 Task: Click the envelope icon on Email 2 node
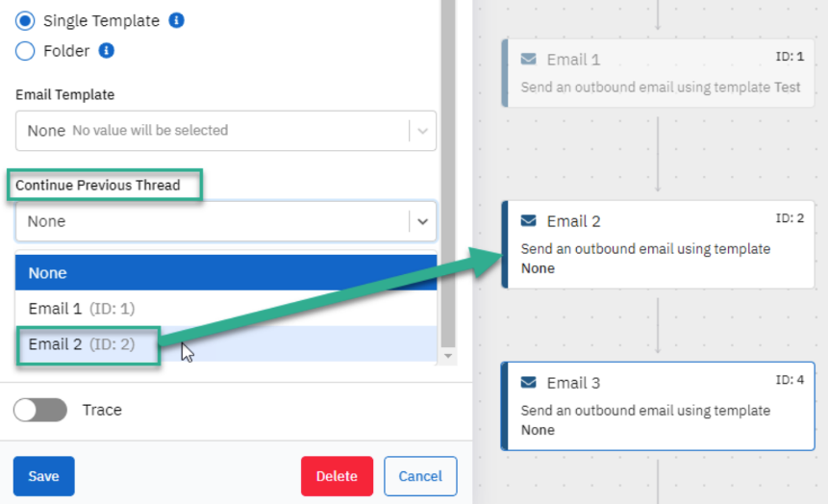pos(529,220)
